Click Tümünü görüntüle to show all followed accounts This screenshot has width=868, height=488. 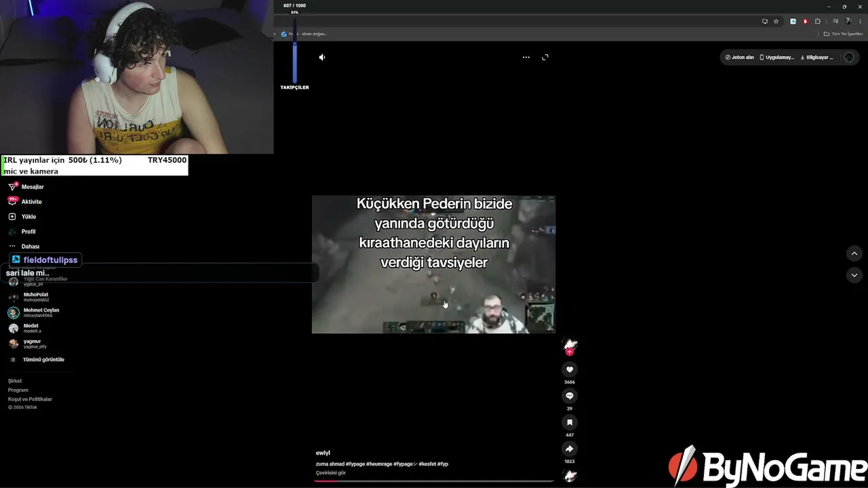[37, 360]
